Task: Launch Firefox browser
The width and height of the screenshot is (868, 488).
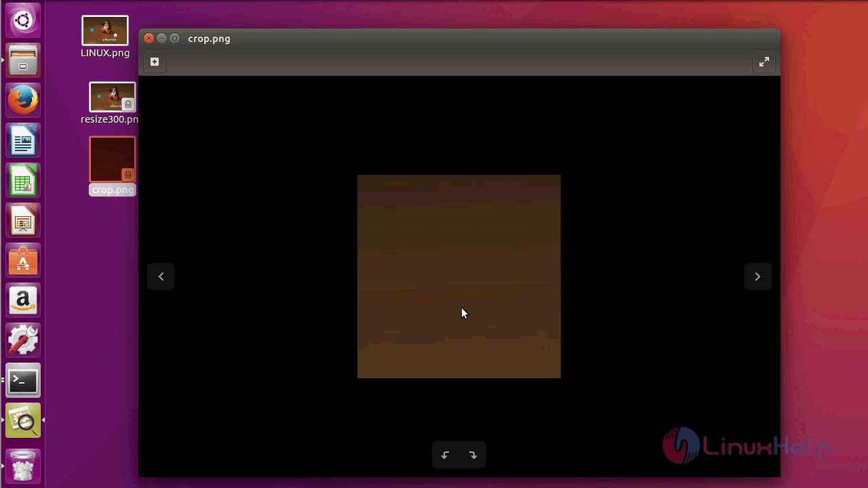Action: pyautogui.click(x=23, y=100)
